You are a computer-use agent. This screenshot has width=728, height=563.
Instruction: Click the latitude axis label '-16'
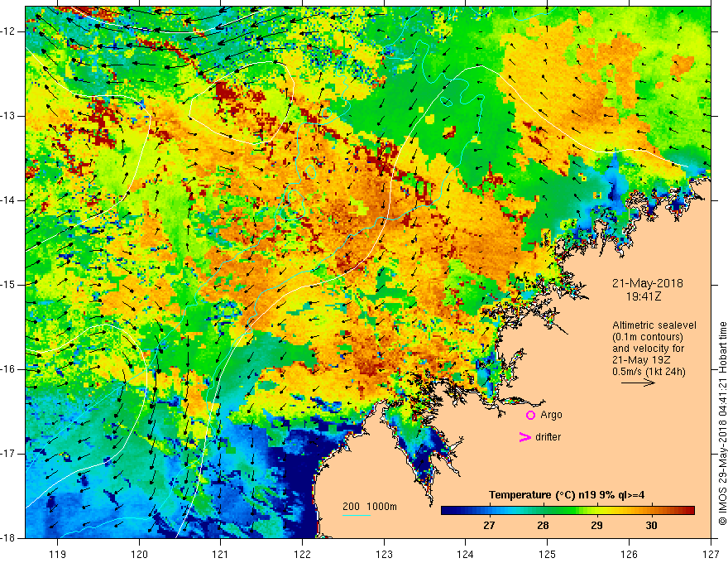pyautogui.click(x=8, y=369)
